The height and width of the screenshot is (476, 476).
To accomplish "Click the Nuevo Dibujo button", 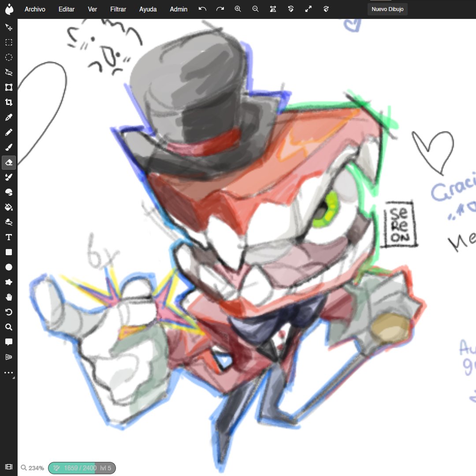I will (x=388, y=9).
